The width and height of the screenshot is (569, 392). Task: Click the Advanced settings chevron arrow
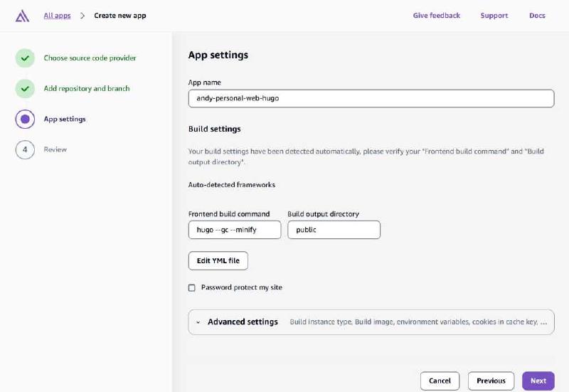click(198, 322)
